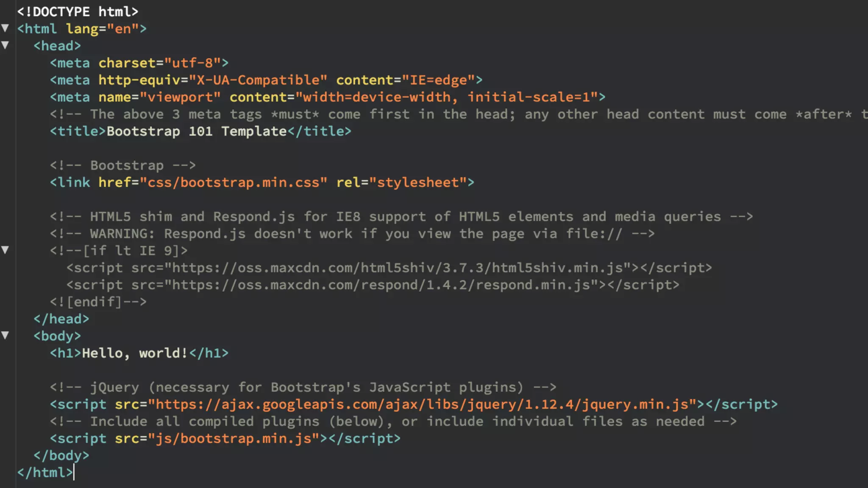Fold the IE 9 conditional comment block
The image size is (868, 488).
(x=5, y=250)
